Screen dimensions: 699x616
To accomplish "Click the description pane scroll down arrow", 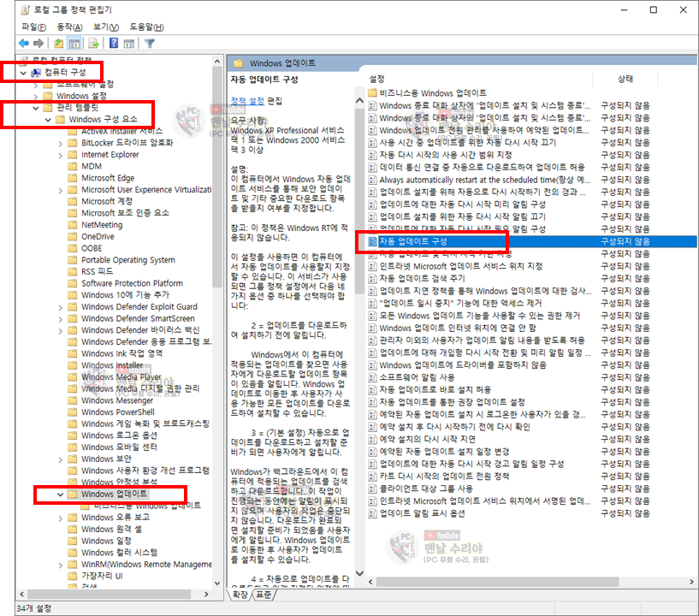I will point(359,573).
